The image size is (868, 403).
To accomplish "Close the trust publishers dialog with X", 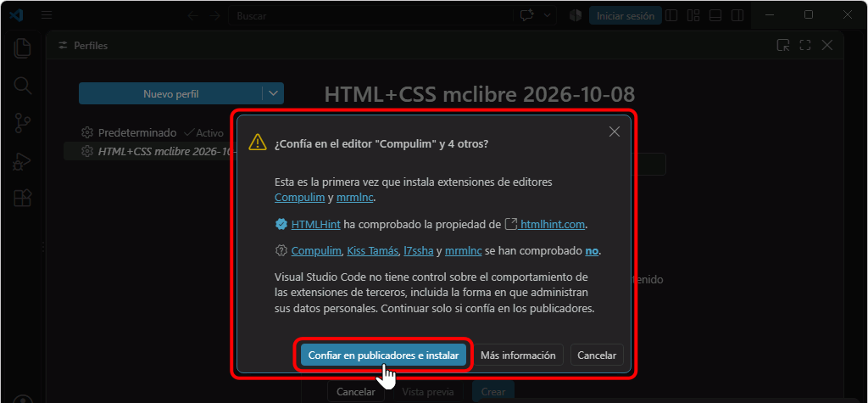I will click(614, 132).
